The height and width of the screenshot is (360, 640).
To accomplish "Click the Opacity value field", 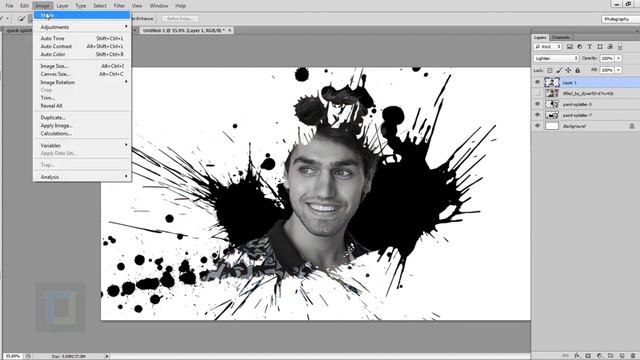I will coord(607,58).
